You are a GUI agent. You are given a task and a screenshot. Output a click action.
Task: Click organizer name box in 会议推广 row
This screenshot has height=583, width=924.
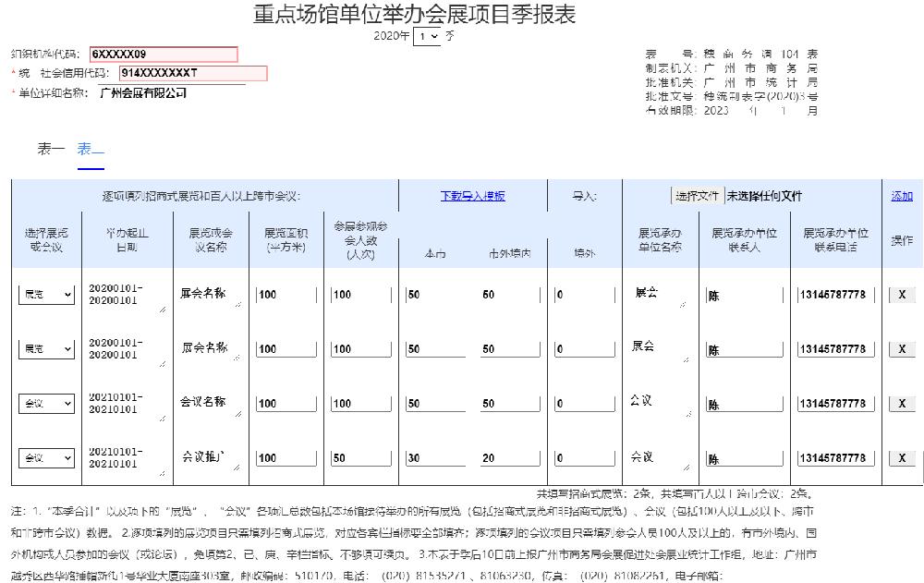point(660,458)
